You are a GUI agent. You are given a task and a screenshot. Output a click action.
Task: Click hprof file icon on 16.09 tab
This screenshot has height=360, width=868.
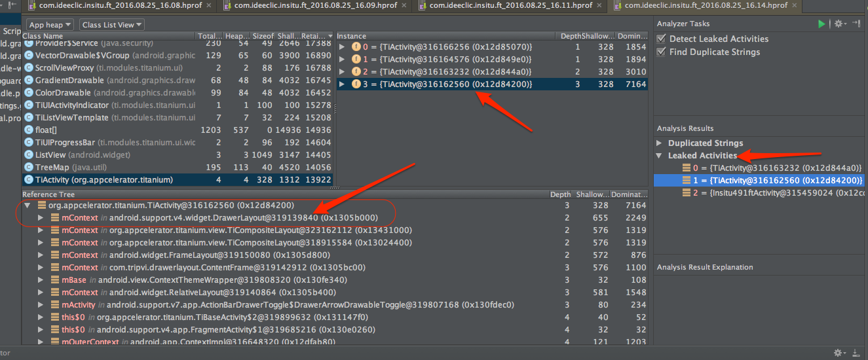227,5
